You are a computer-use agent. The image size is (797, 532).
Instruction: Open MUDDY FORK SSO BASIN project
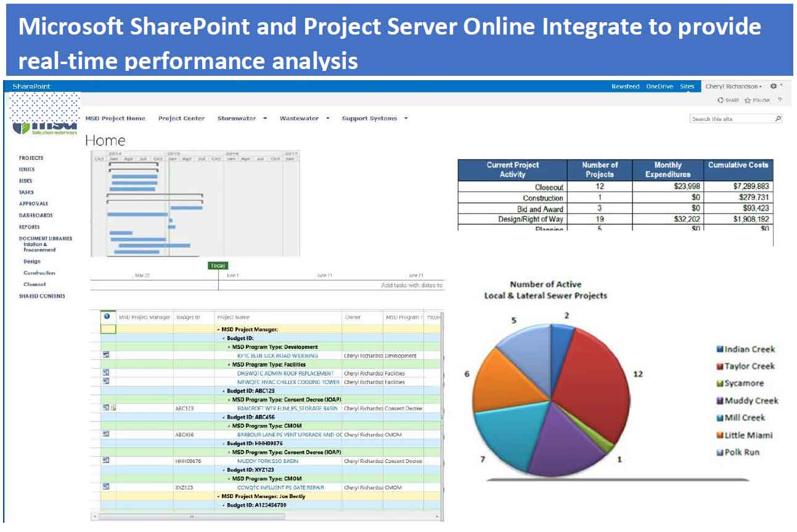tap(268, 460)
